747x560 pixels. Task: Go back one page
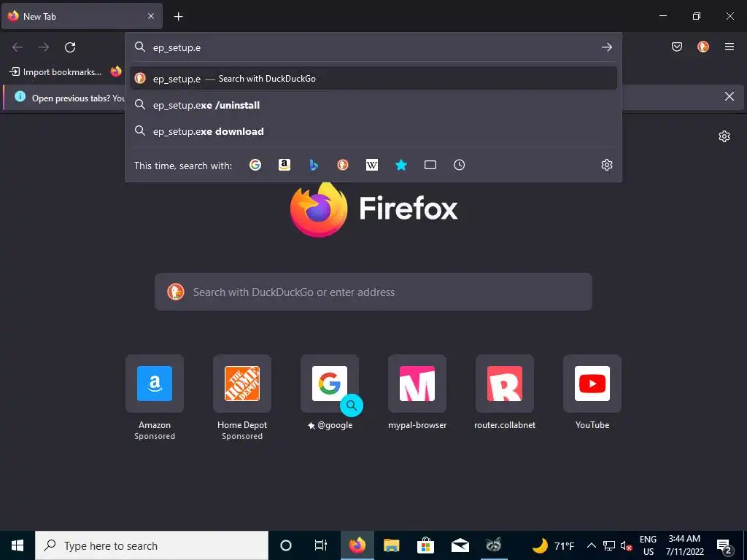pos(18,47)
